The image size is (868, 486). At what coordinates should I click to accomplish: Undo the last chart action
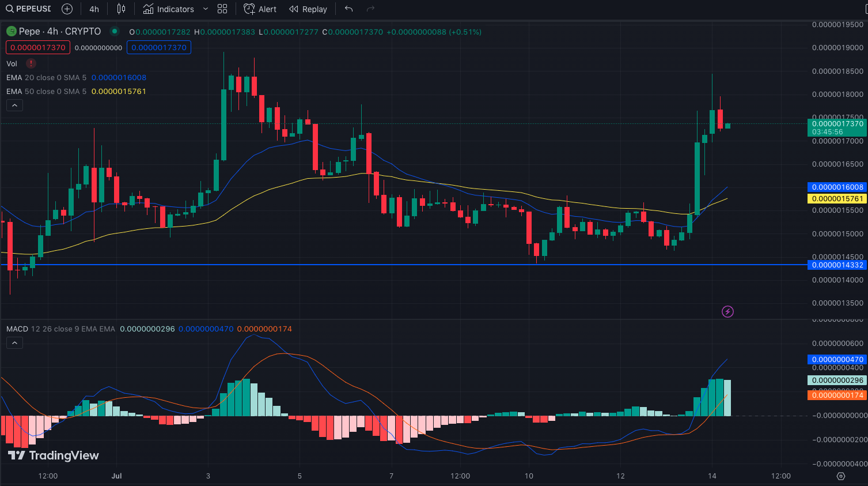348,9
